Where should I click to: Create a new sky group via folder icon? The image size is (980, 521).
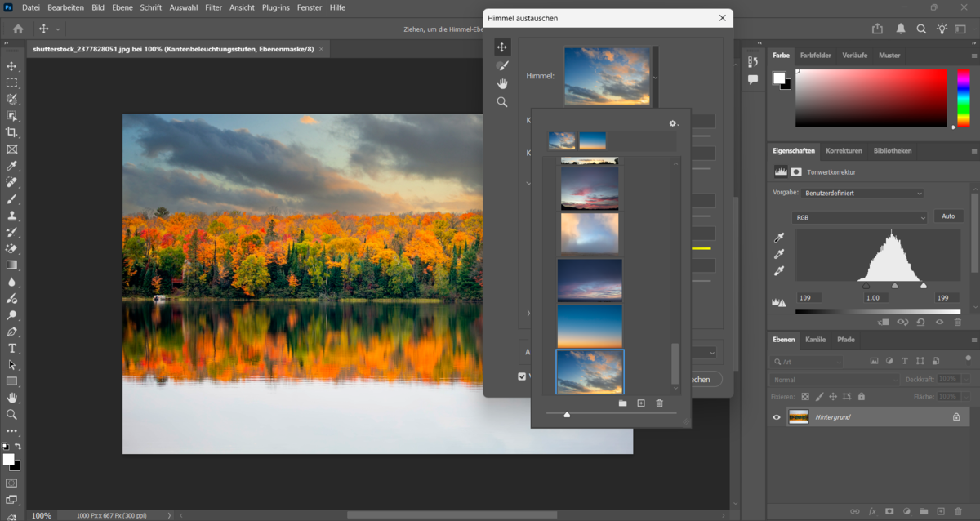622,403
